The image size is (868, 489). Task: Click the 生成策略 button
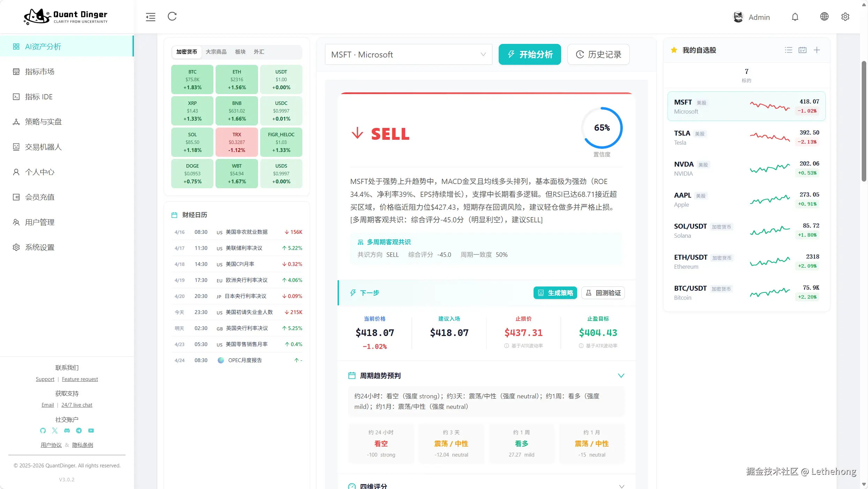(555, 293)
